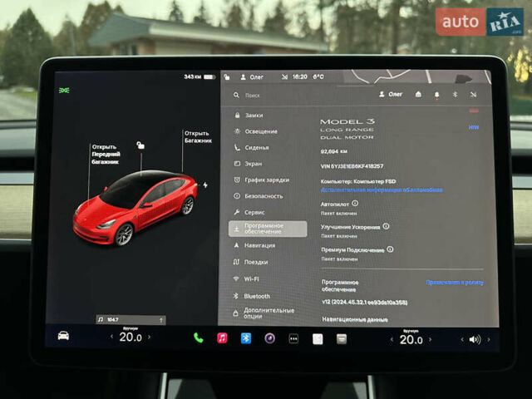
Task: Tap the 16:20 clock in status bar
Action: coord(300,77)
